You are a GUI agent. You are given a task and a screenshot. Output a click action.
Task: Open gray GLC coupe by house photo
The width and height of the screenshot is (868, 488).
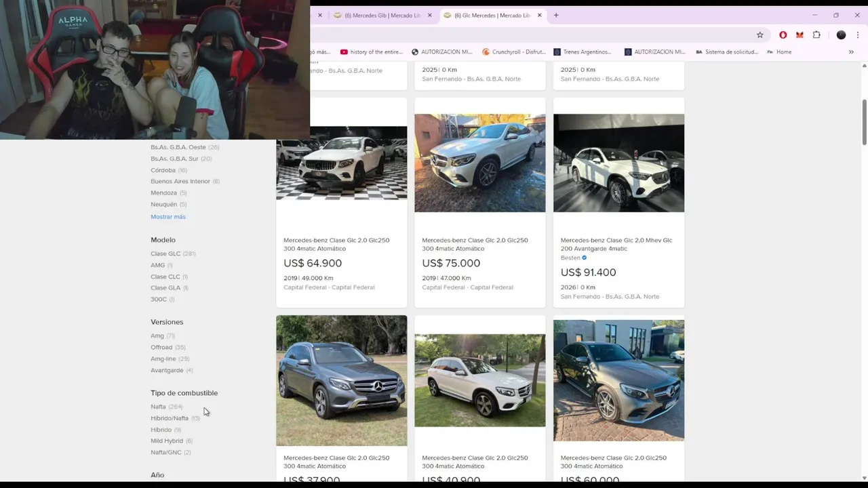(618, 380)
